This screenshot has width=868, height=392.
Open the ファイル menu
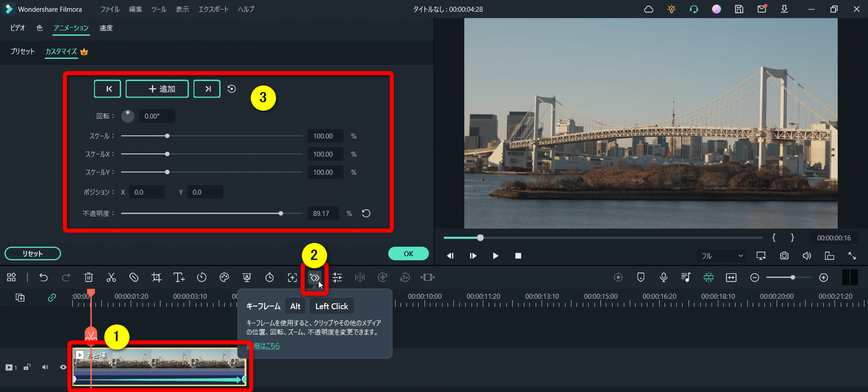[110, 9]
